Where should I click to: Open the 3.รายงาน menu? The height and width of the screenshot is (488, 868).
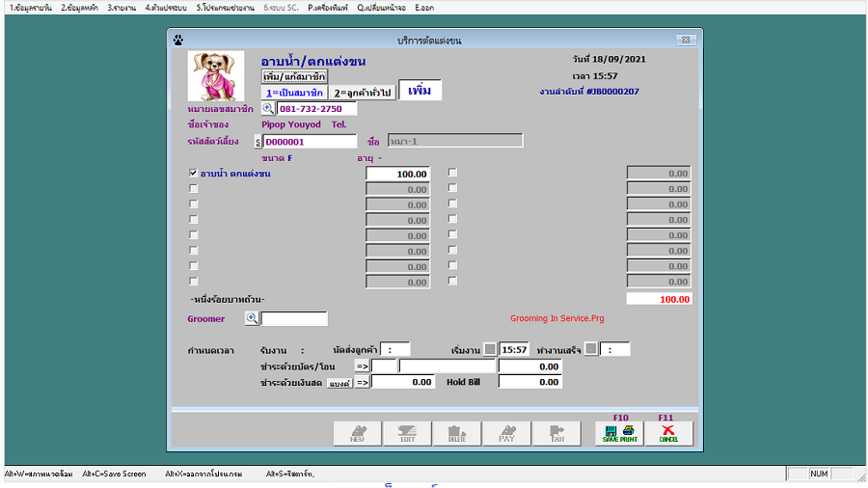(x=122, y=7)
